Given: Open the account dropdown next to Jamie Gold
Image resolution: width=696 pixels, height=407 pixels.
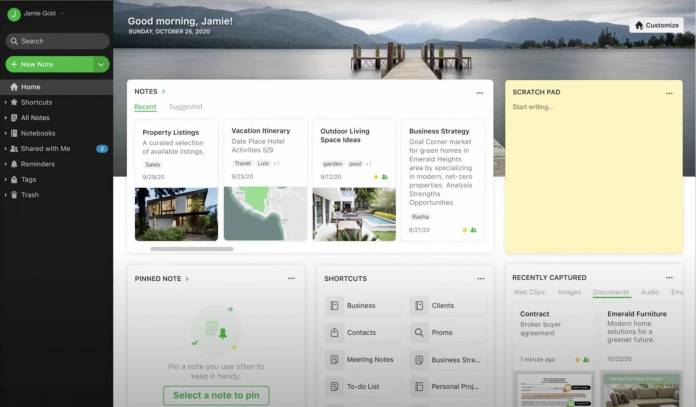Looking at the screenshot, I should click(x=62, y=13).
